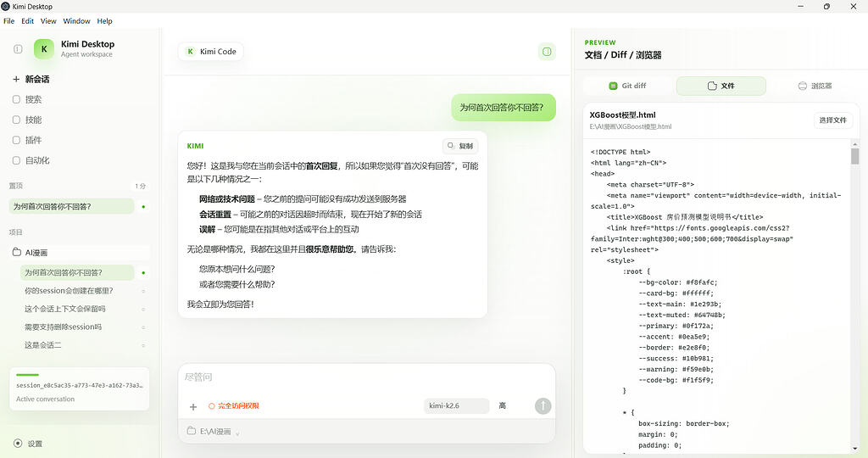Toggle the preview panel icon in chat header
Screen dimensions: 868x458
[x=547, y=52]
